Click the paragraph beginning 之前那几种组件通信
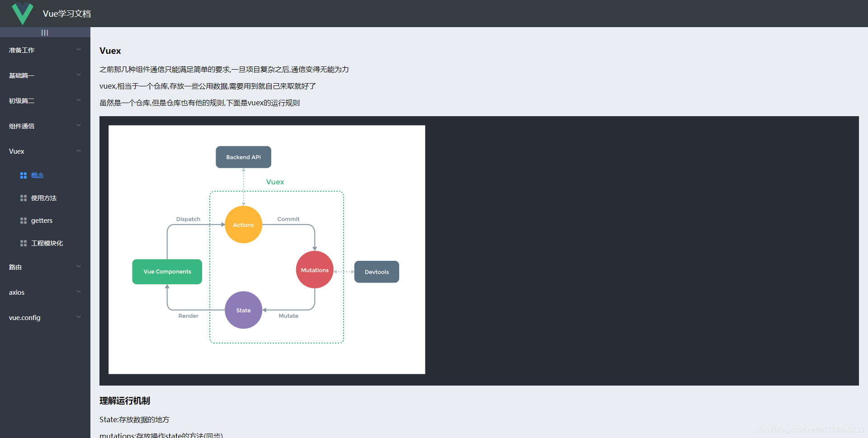 pyautogui.click(x=224, y=69)
